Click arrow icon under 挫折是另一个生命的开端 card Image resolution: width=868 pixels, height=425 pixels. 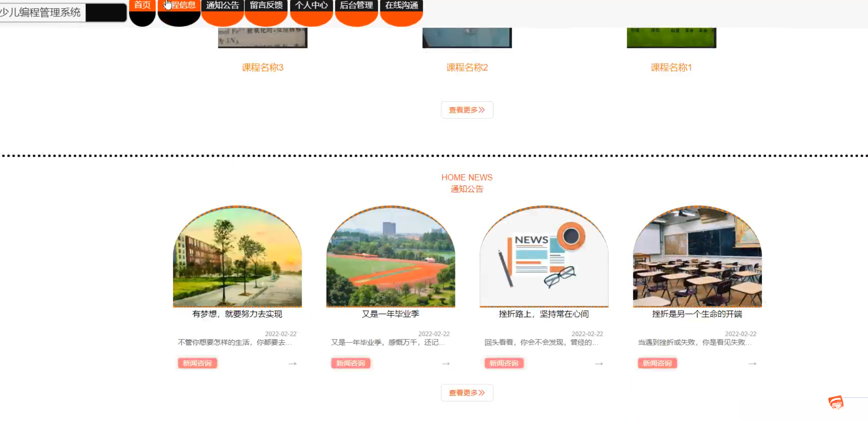(x=752, y=364)
